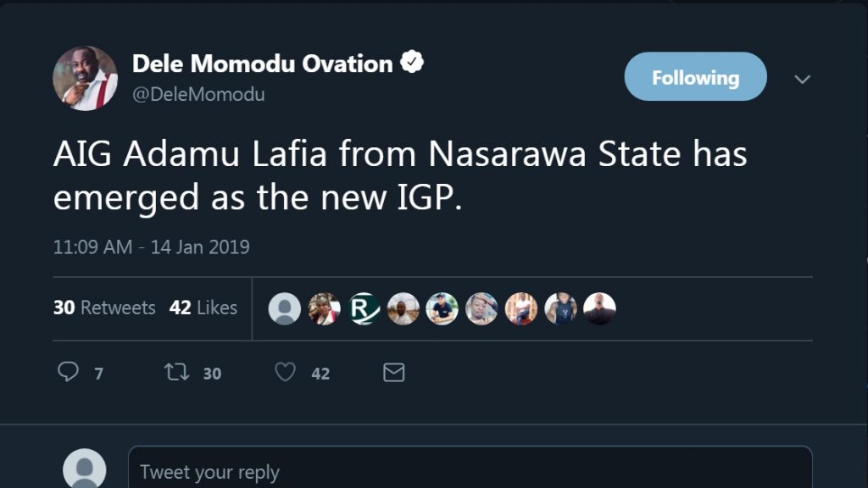Screen dimensions: 868x488
Task: Click the gray avatar beside the reply box
Action: [x=85, y=469]
